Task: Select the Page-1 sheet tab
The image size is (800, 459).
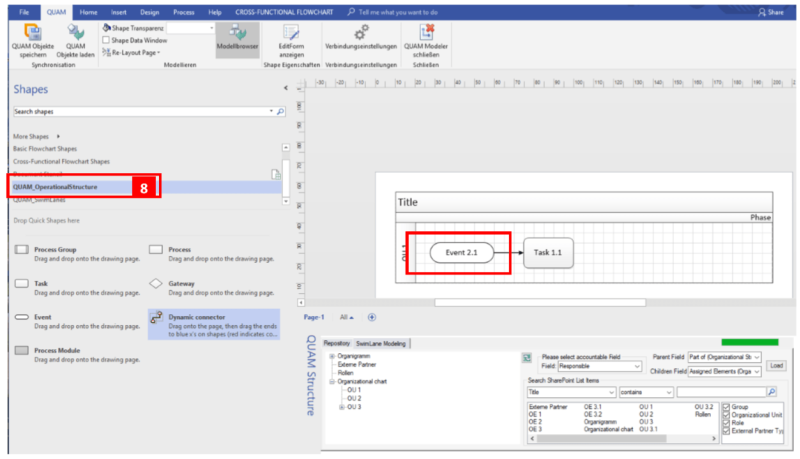Action: pos(314,317)
